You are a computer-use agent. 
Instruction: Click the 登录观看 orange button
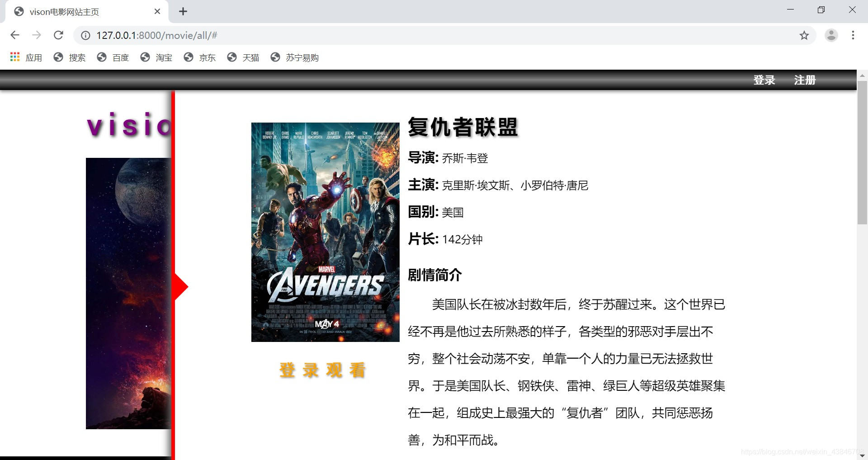pos(323,370)
